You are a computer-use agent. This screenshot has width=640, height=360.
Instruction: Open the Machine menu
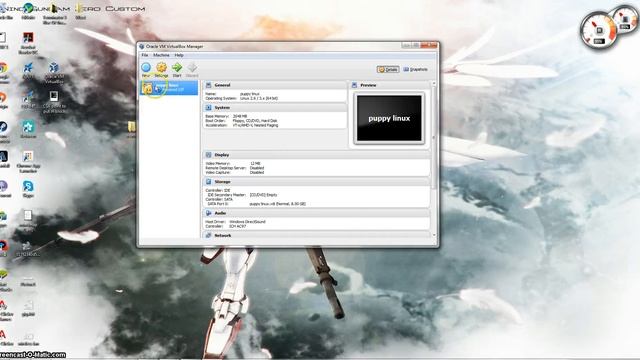click(x=161, y=55)
